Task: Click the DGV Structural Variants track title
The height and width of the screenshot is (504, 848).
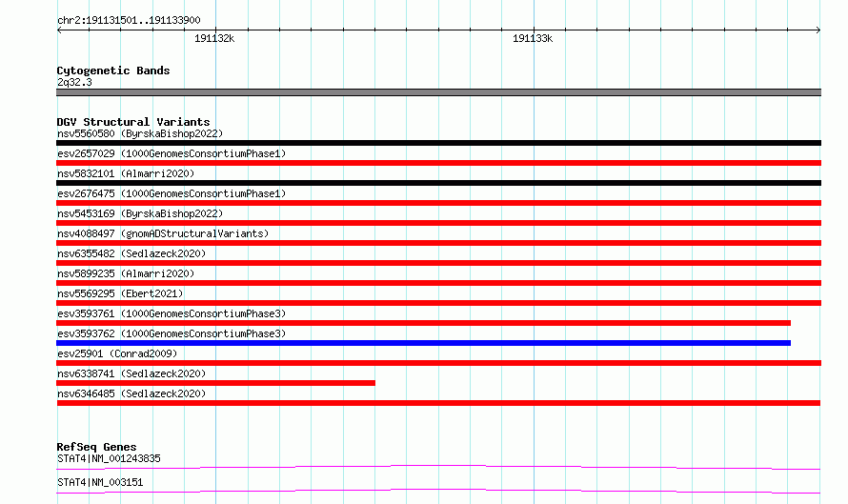Action: pos(133,122)
